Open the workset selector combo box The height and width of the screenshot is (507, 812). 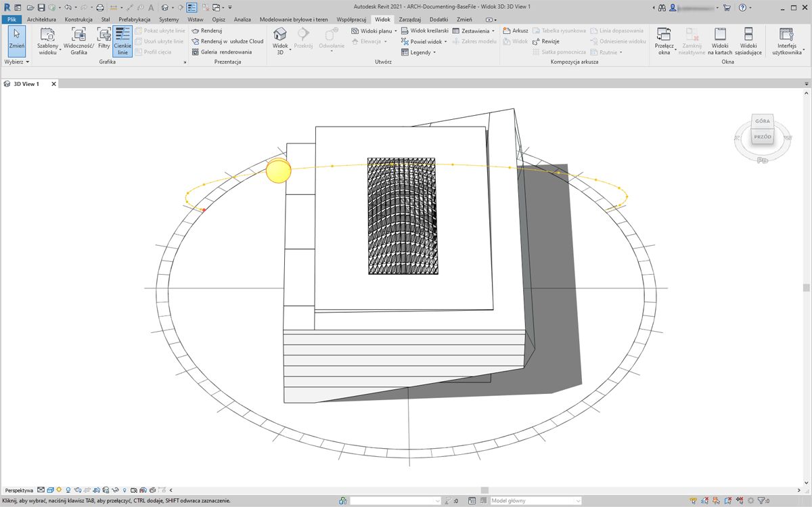(395, 501)
